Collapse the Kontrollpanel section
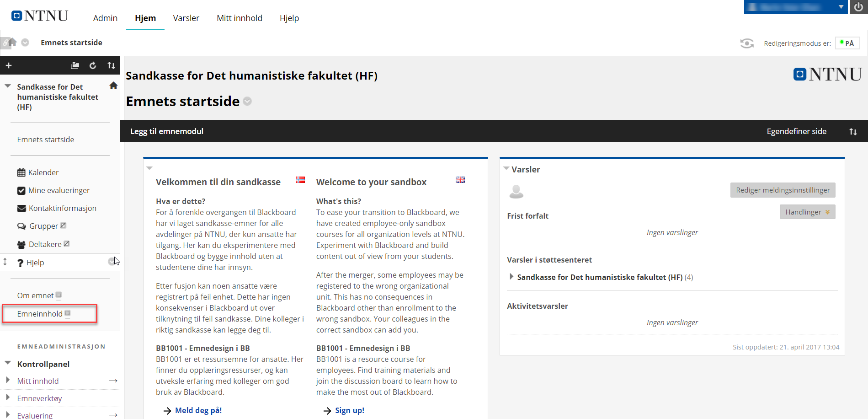The width and height of the screenshot is (868, 419). tap(8, 363)
